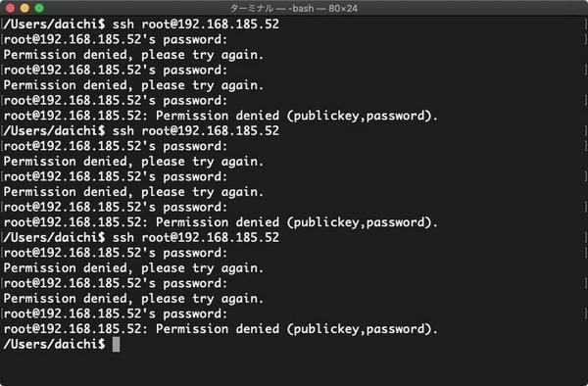The image size is (588, 386).
Task: Click the very first password prompt line
Action: click(x=116, y=40)
